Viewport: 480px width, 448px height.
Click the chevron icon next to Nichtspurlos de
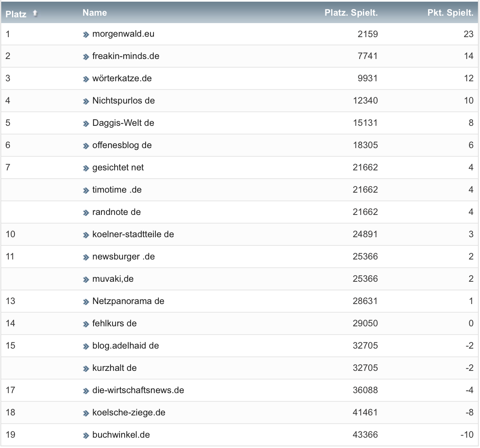point(86,101)
